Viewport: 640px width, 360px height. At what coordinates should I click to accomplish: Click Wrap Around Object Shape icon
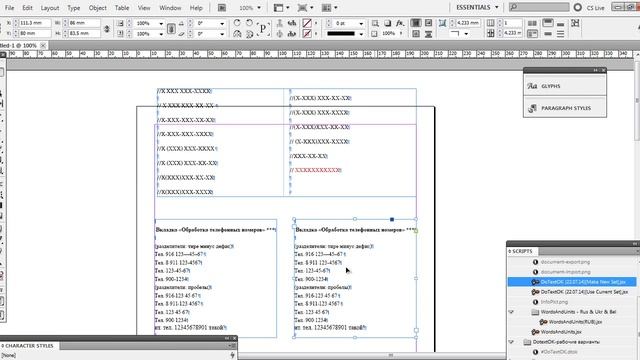point(416,34)
